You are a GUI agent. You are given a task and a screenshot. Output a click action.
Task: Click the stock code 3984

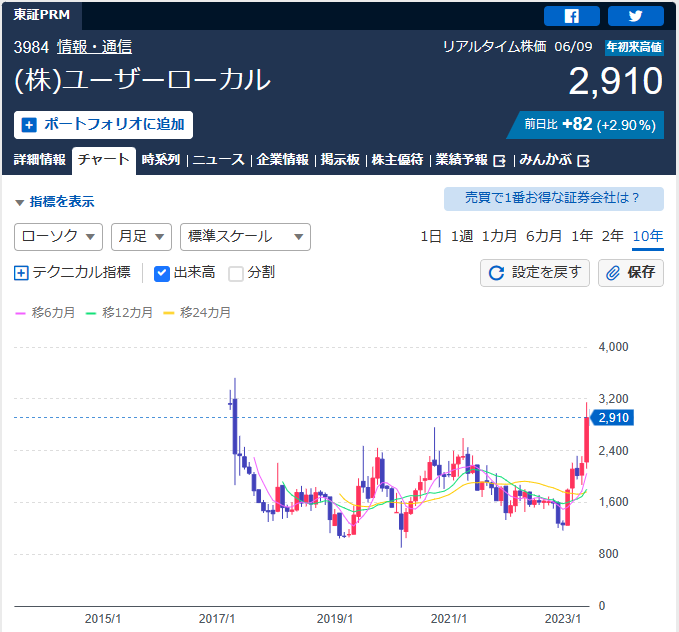[x=31, y=47]
